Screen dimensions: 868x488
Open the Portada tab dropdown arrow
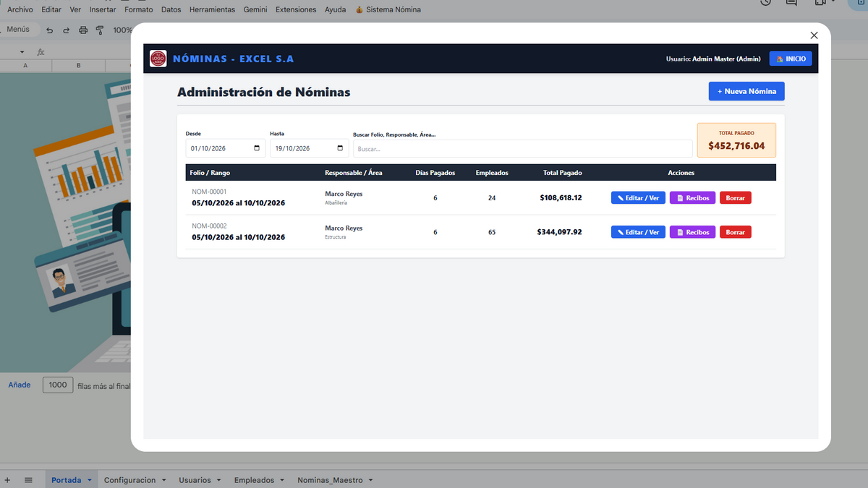click(x=89, y=480)
